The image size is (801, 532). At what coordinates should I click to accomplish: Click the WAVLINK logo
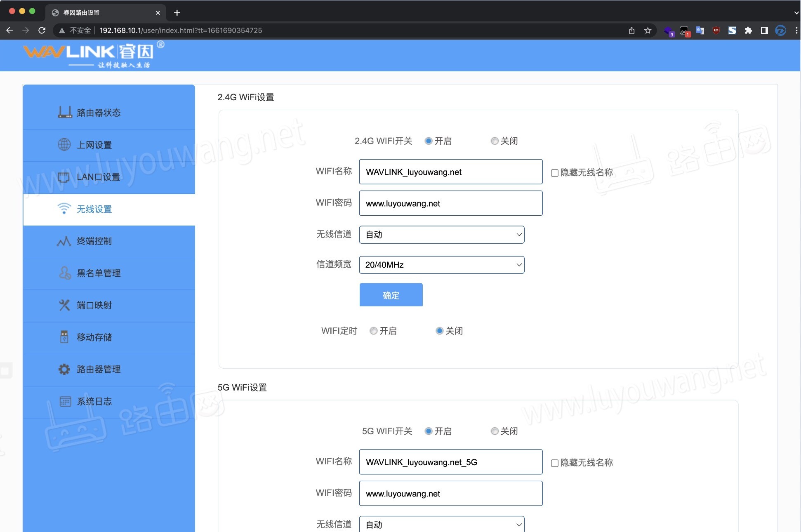(x=93, y=54)
